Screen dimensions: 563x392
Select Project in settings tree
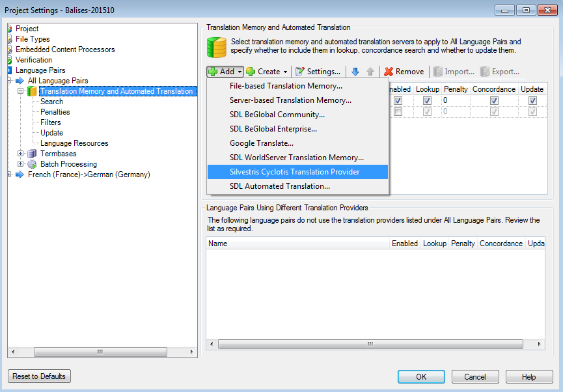(x=27, y=29)
